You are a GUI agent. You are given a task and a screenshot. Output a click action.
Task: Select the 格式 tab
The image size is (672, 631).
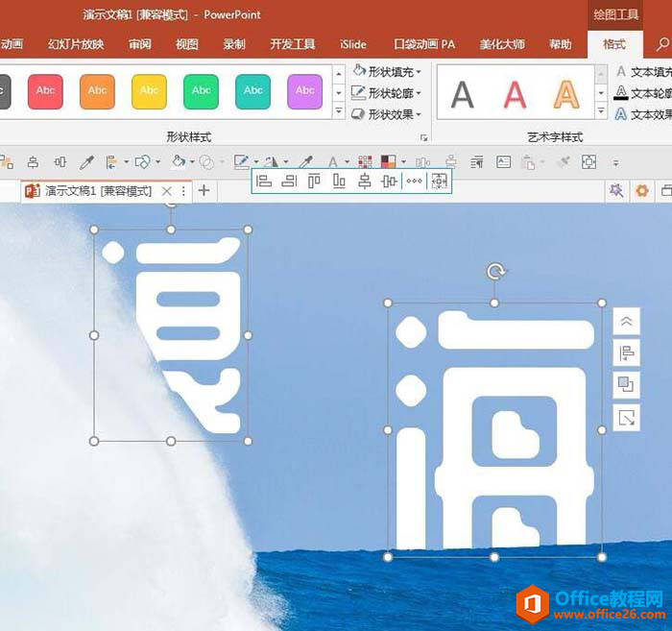(x=614, y=44)
